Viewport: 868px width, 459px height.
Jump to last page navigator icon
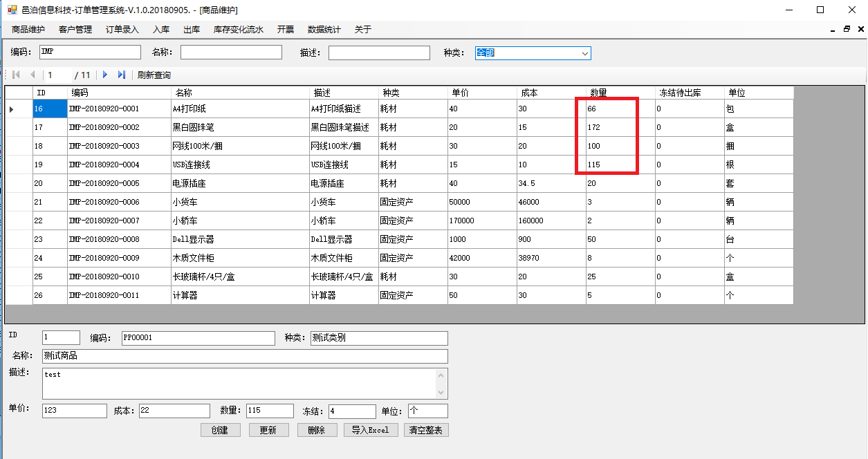click(122, 75)
